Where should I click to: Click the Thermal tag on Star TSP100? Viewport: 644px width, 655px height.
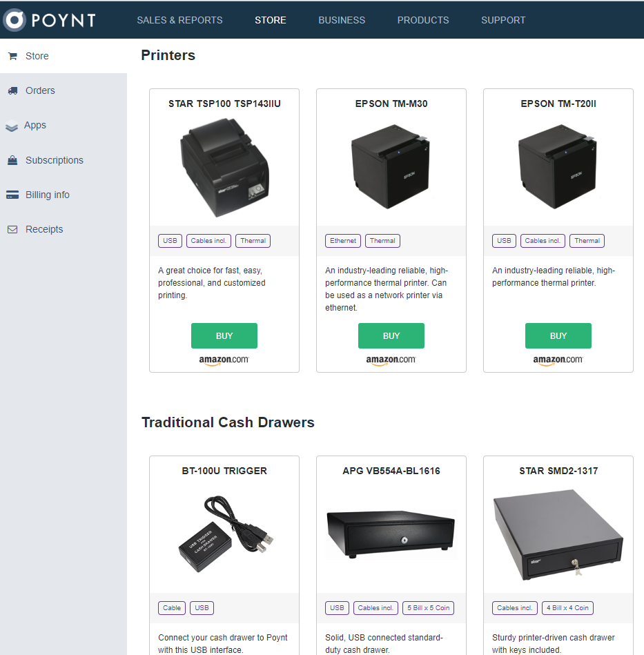[x=253, y=241]
